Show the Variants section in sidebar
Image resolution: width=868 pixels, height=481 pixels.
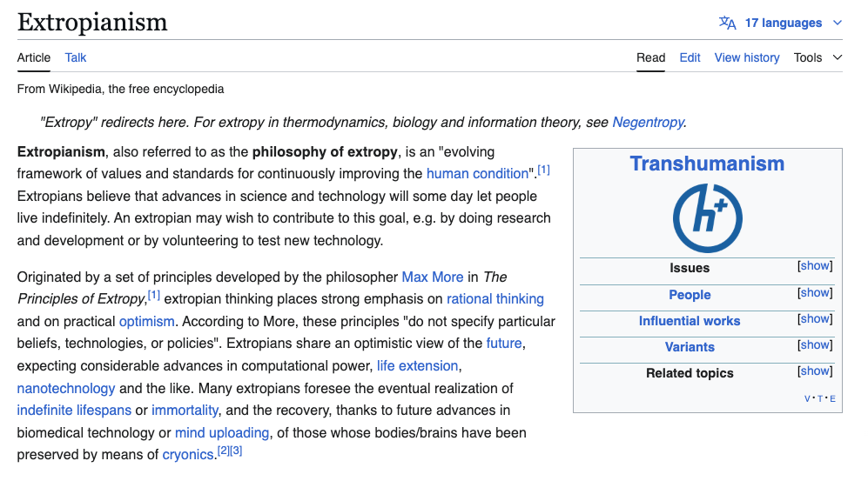(815, 345)
